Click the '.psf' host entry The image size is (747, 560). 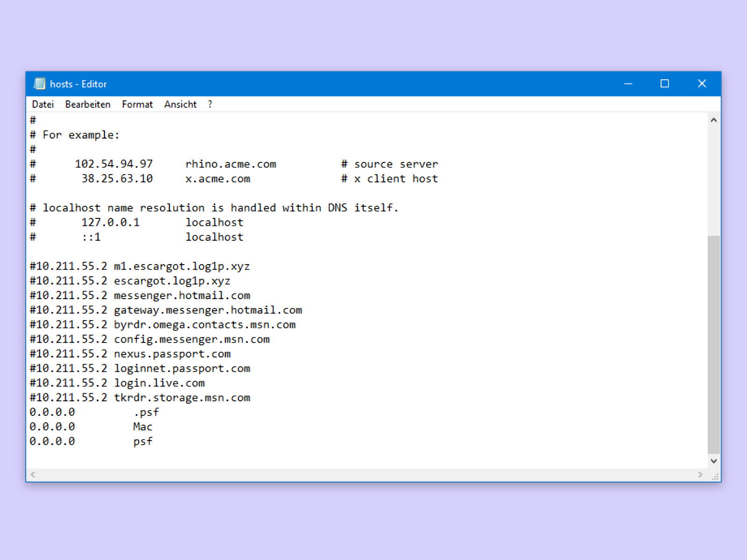(146, 413)
